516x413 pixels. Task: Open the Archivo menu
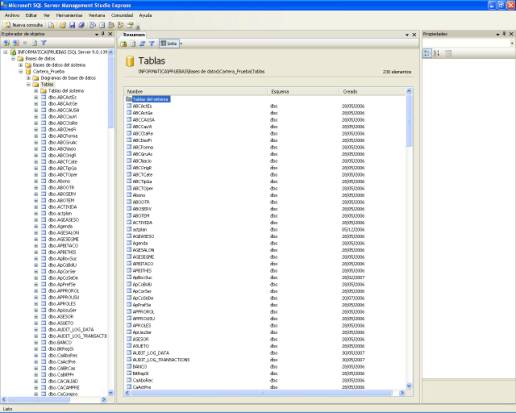(x=12, y=15)
